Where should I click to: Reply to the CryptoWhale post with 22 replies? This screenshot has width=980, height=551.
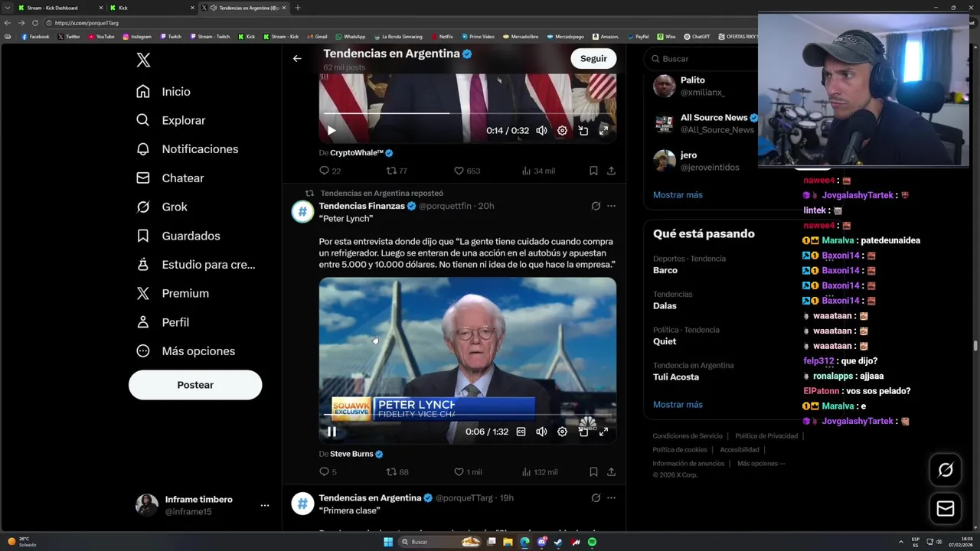330,171
